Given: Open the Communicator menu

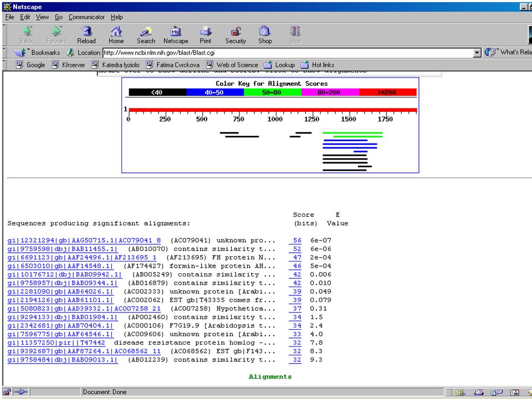Looking at the screenshot, I should (86, 17).
